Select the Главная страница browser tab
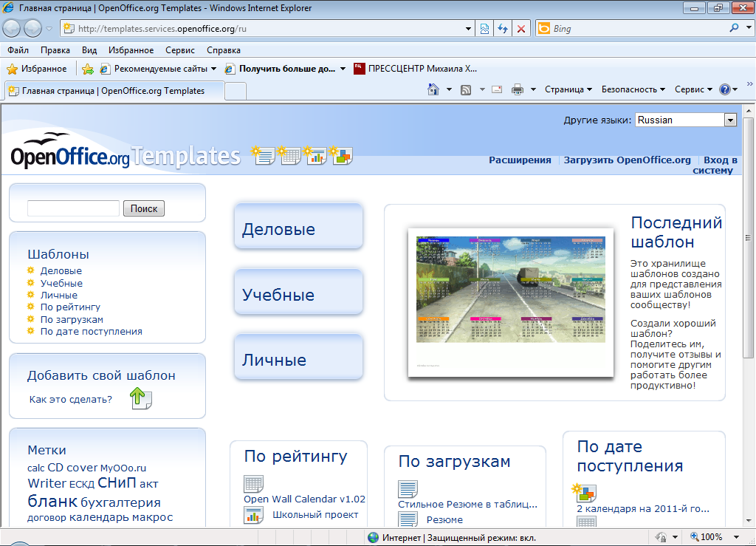Viewport: 756px width, 546px height. click(x=114, y=91)
